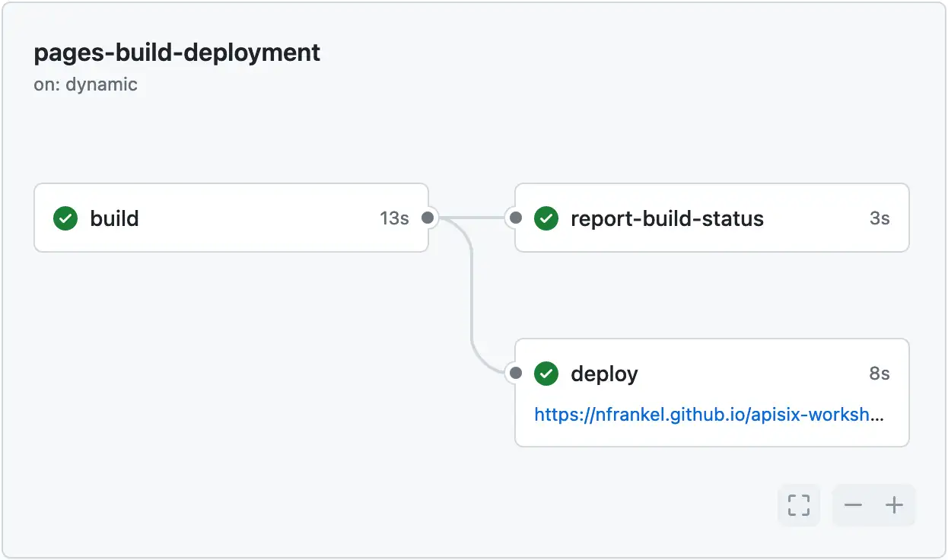The image size is (948, 560).
Task: Click the green check icon on build job
Action: tap(65, 218)
